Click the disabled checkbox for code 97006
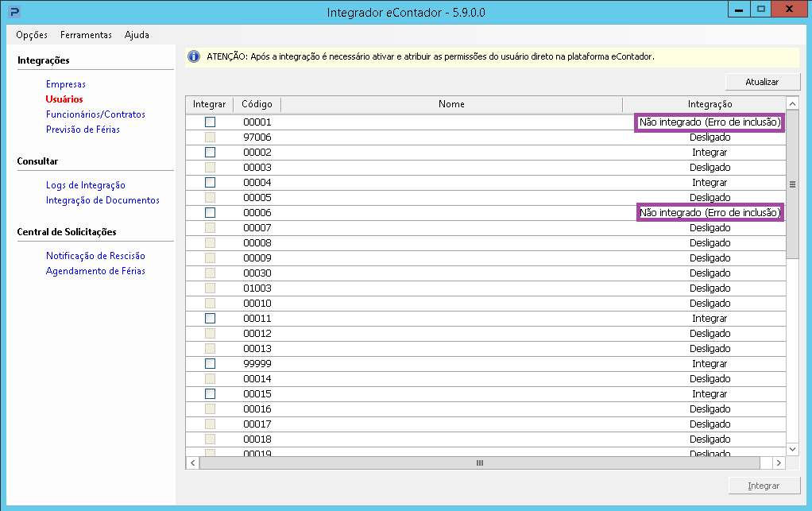This screenshot has width=812, height=511. point(211,137)
